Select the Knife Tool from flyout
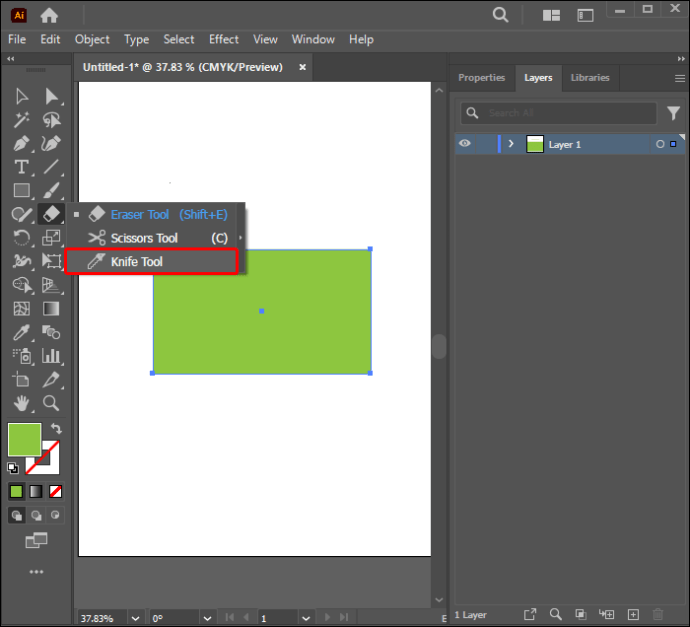 [151, 262]
